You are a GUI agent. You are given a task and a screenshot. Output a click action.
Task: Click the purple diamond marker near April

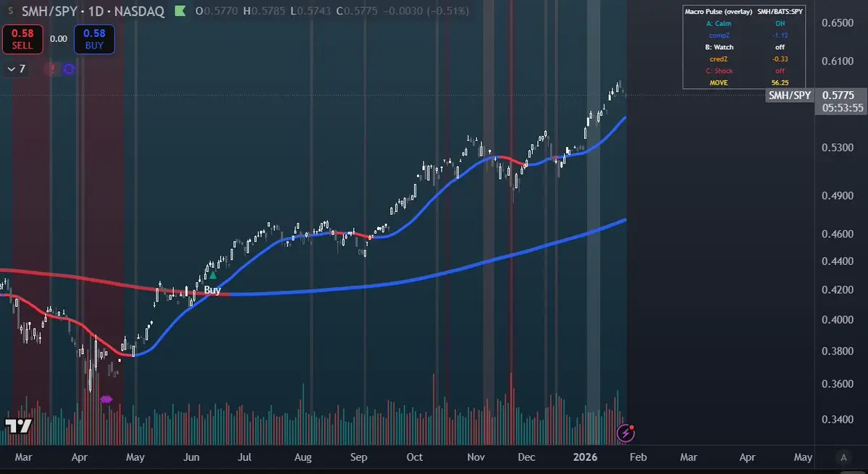coord(106,399)
